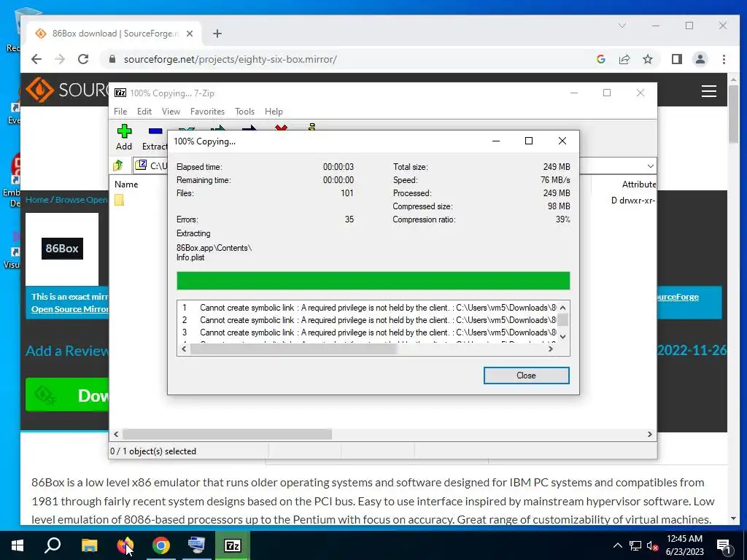Image resolution: width=747 pixels, height=560 pixels.
Task: Click the Close button in copying dialog
Action: [526, 376]
